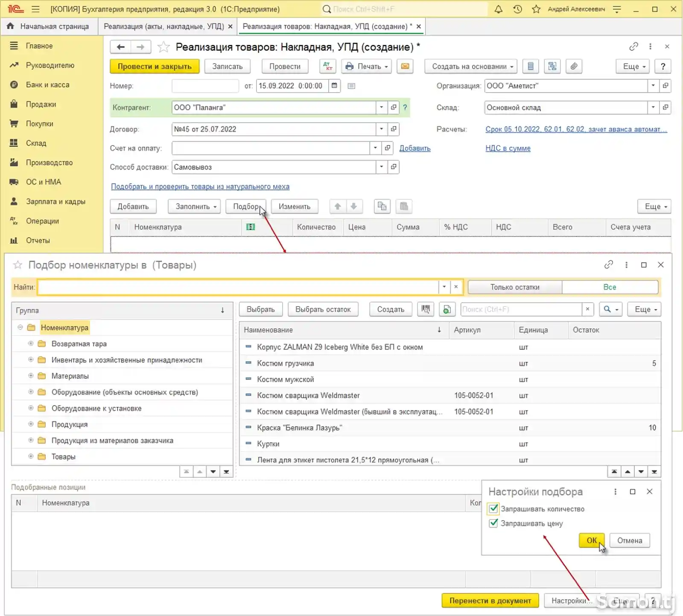683x616 pixels.
Task: Get link icon of the document
Action: point(633,47)
